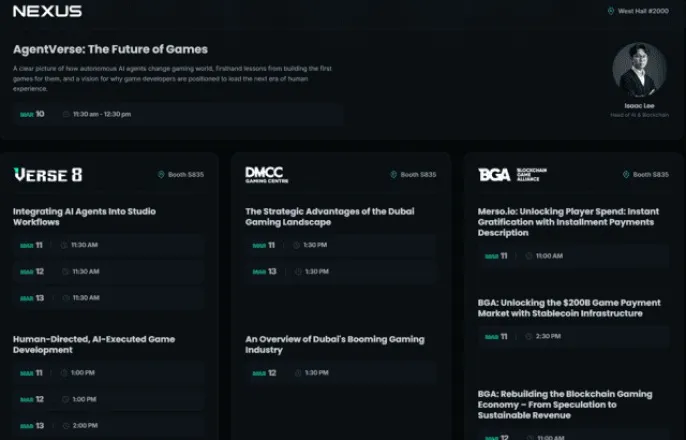
Task: Click the Mar 10 date label
Action: (32, 114)
